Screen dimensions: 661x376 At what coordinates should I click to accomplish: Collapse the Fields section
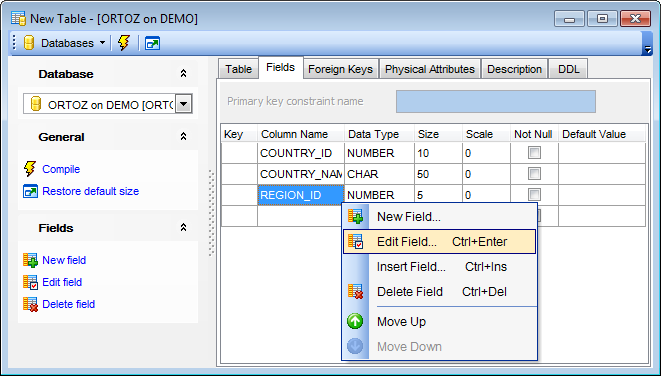(x=183, y=228)
